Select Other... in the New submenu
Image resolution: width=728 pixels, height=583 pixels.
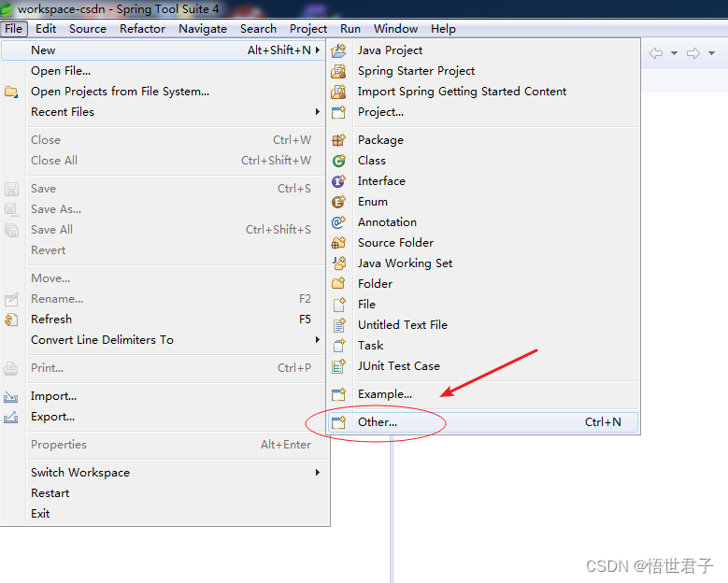pyautogui.click(x=483, y=422)
